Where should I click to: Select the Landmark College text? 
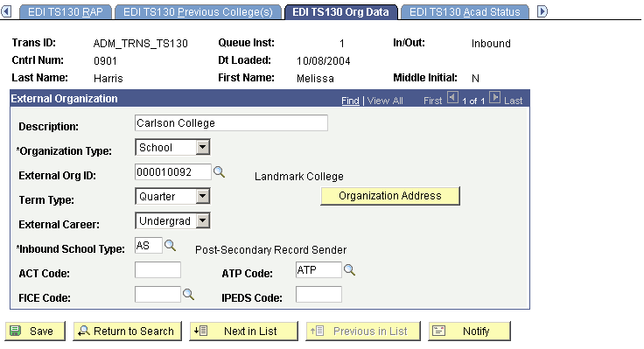(x=299, y=177)
